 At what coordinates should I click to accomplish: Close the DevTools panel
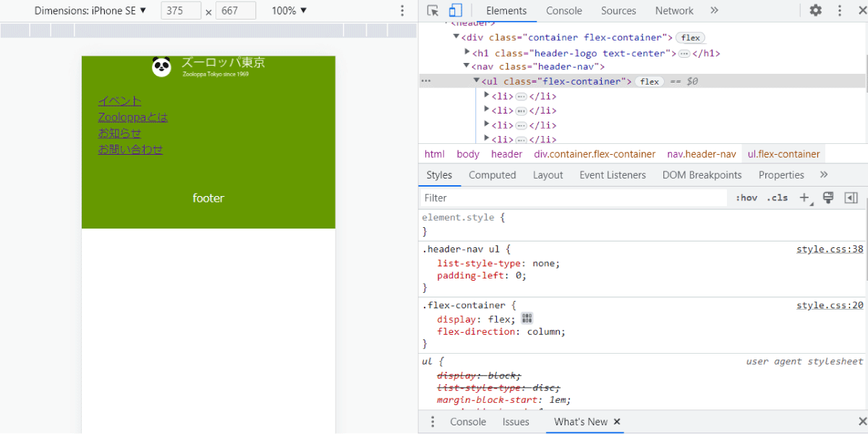point(862,11)
